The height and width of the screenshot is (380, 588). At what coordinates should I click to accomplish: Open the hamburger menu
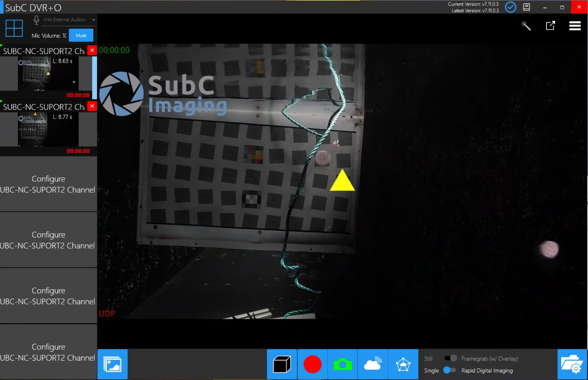(x=575, y=26)
